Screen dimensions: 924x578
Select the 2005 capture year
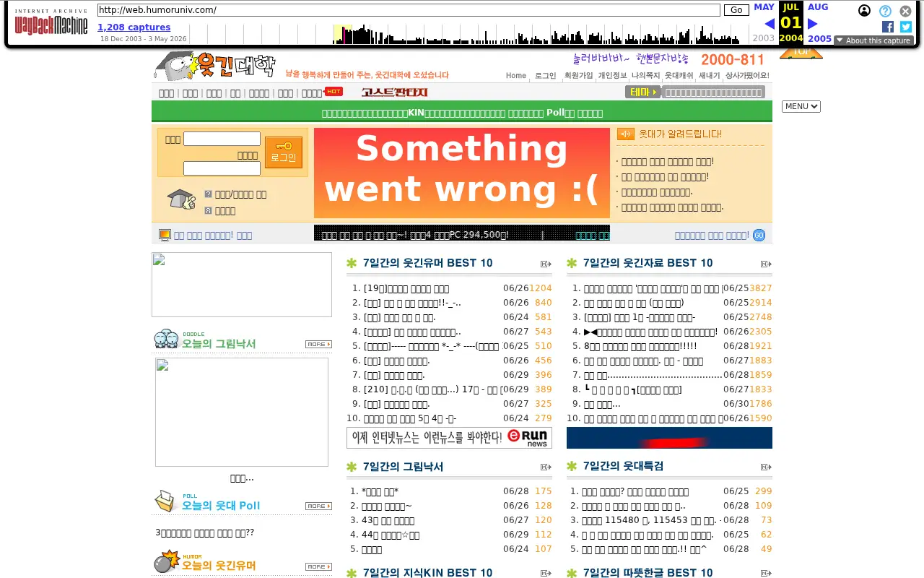[820, 39]
